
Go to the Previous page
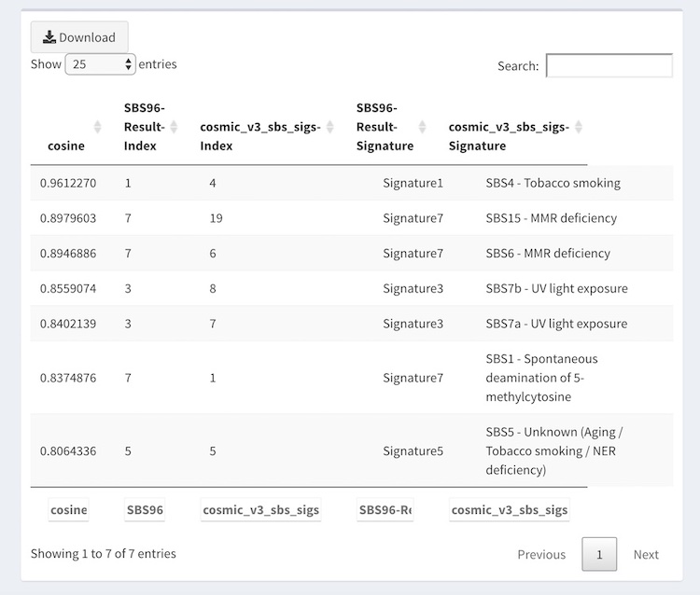click(541, 554)
